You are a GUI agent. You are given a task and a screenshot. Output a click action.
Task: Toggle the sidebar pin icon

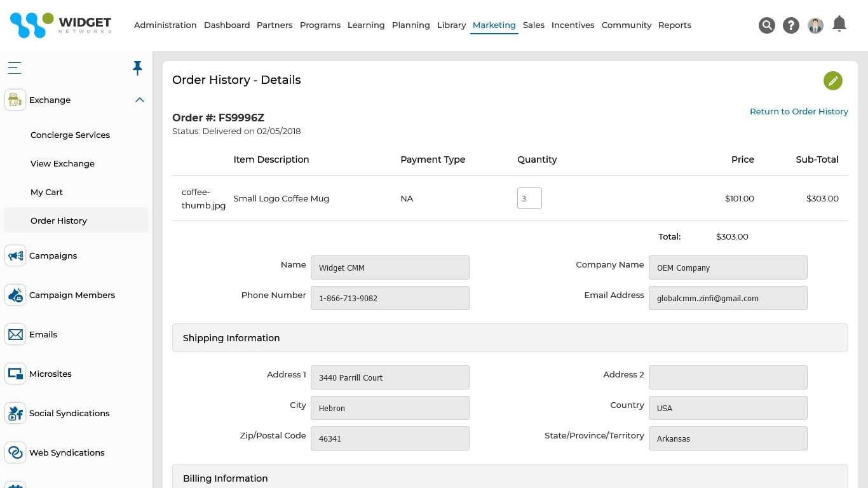(137, 67)
